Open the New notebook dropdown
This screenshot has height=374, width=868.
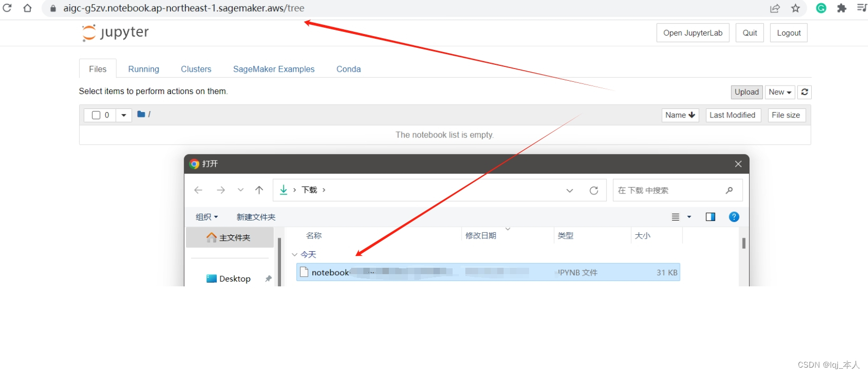point(780,92)
